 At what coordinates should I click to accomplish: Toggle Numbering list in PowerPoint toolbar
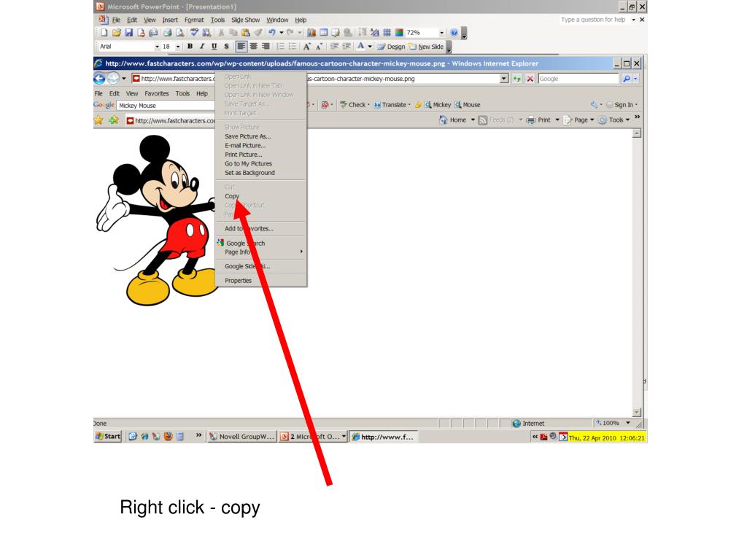281,46
